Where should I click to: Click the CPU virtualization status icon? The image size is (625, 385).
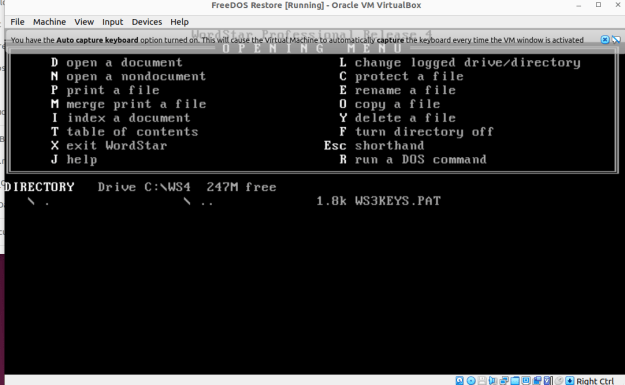548,381
